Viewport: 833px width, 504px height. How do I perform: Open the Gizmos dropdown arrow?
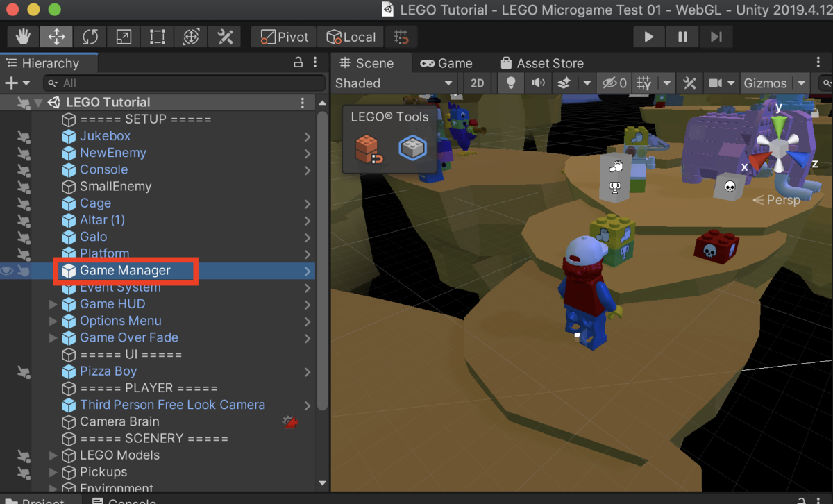tap(801, 83)
